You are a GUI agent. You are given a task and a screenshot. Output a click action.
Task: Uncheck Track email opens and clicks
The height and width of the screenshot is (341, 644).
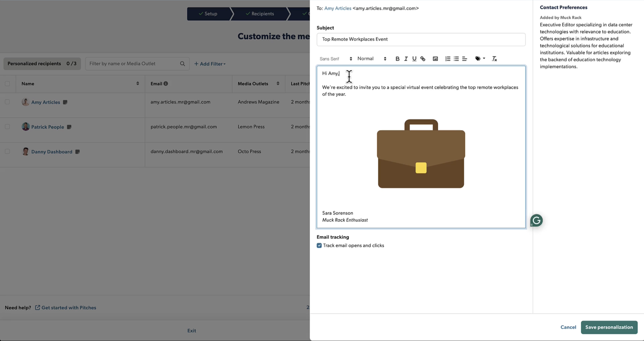click(319, 245)
